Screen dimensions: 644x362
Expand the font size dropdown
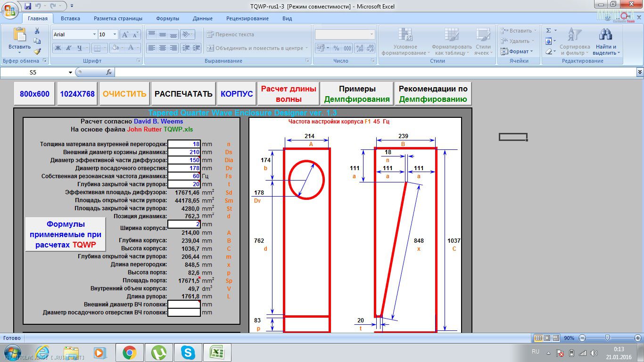[x=115, y=34]
